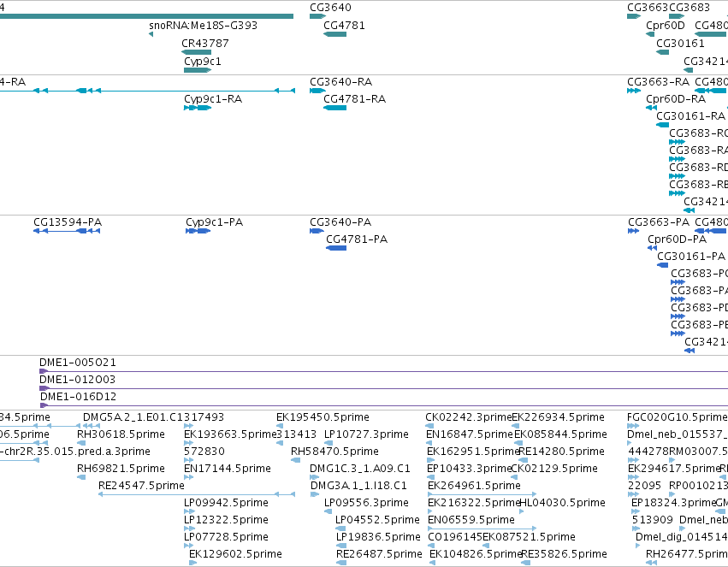
Task: Click the HL04030.5prime EST
Action: [521, 511]
